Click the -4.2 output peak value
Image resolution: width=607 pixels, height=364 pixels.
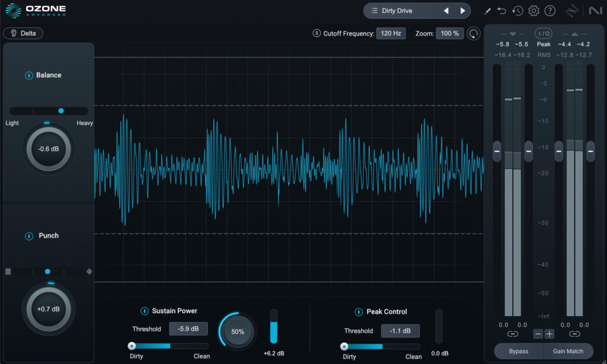(x=583, y=44)
